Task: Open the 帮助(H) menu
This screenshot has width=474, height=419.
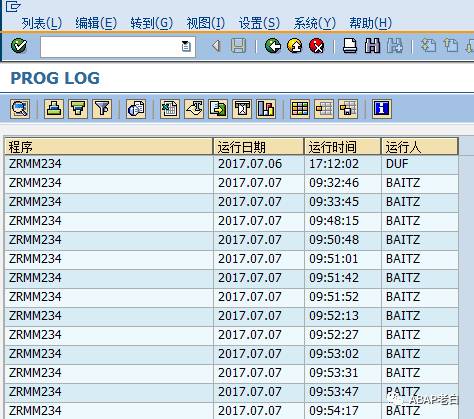Action: 370,23
